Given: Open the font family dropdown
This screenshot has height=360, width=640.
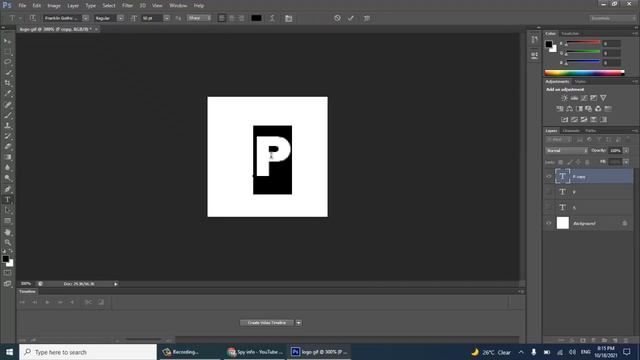Looking at the screenshot, I should coord(85,18).
